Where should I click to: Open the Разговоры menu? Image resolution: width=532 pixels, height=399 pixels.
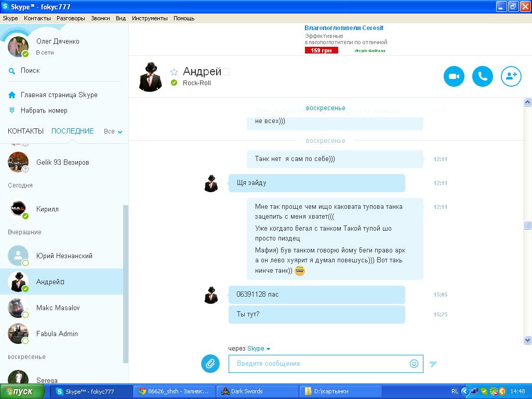pyautogui.click(x=71, y=18)
